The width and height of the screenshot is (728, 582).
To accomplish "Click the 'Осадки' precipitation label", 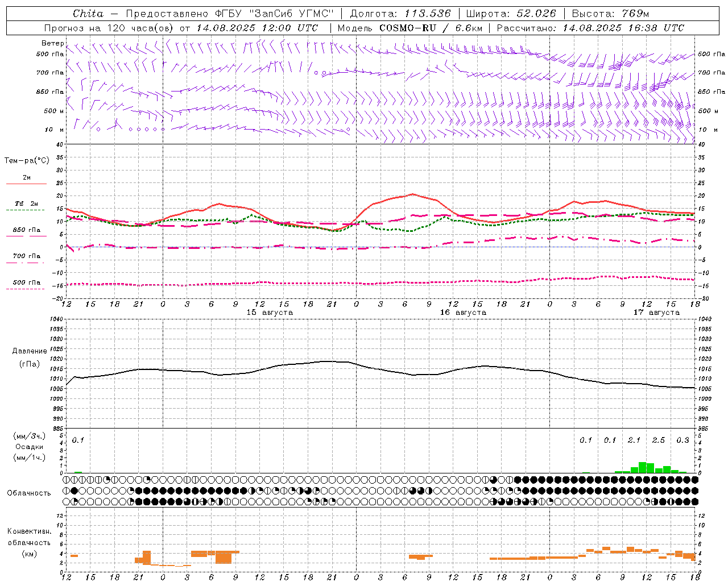I will pyautogui.click(x=30, y=447).
